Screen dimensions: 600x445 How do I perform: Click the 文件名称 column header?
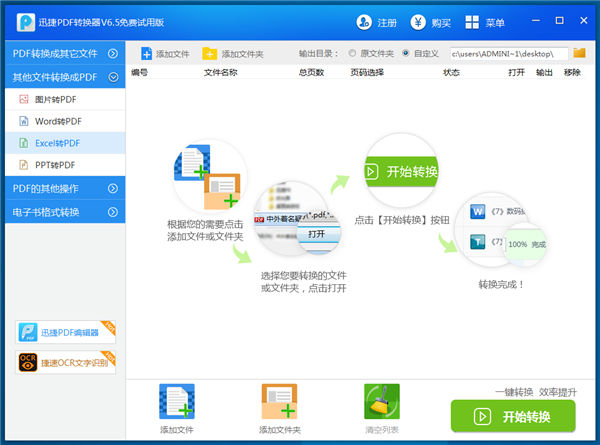click(220, 72)
